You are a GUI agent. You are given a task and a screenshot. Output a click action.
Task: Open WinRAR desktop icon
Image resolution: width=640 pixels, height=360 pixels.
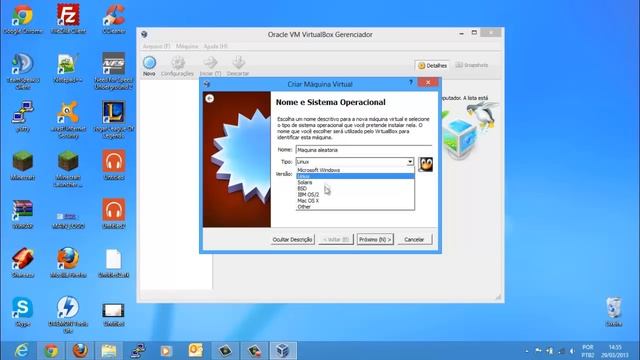pos(22,214)
